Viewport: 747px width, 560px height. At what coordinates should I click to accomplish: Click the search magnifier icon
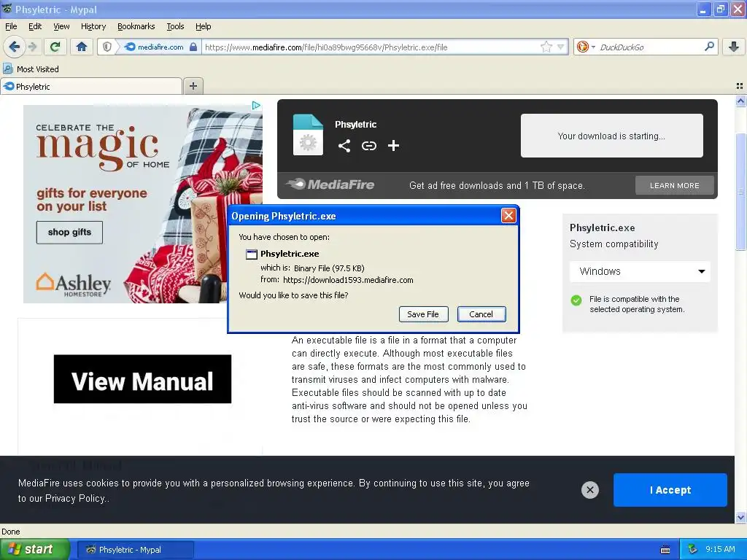click(x=709, y=47)
